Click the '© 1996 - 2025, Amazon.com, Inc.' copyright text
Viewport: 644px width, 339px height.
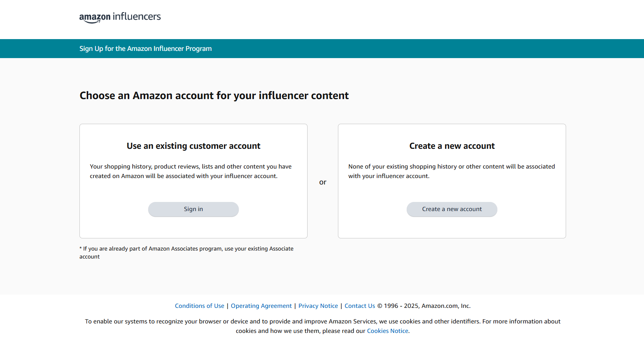(424, 306)
